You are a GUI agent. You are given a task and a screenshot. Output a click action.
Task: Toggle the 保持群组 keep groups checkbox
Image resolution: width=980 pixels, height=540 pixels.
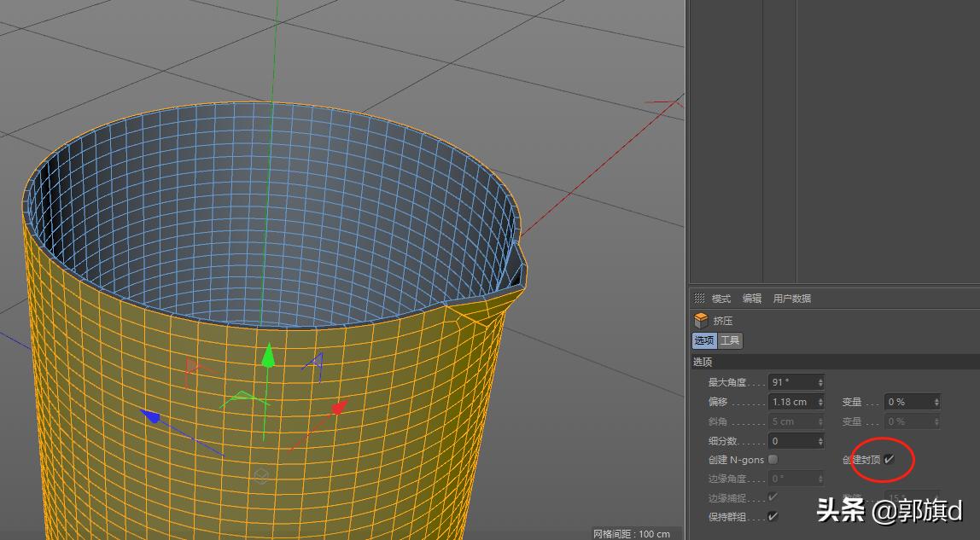[772, 516]
